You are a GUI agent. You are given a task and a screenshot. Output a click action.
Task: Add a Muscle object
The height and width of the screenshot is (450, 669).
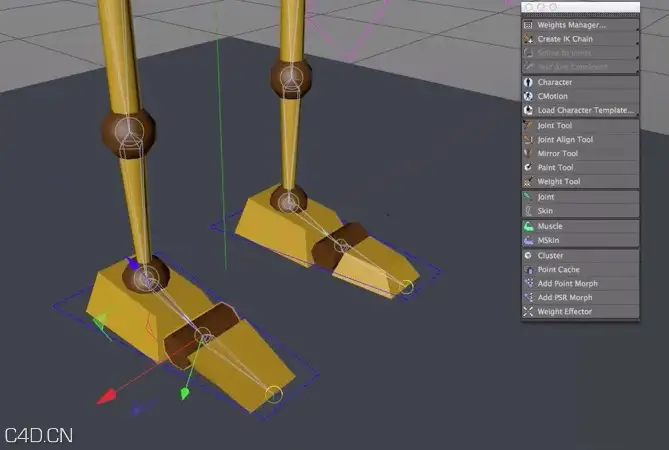coord(580,226)
